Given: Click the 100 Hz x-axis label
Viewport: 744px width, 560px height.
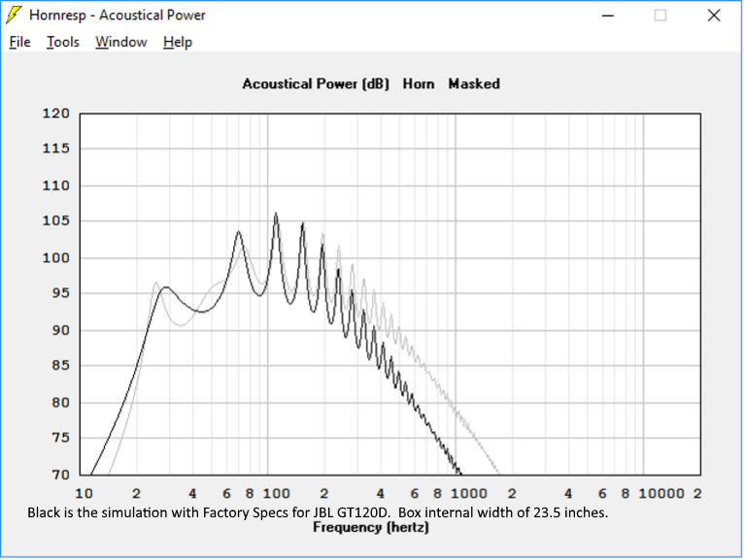Looking at the screenshot, I should pos(276,494).
